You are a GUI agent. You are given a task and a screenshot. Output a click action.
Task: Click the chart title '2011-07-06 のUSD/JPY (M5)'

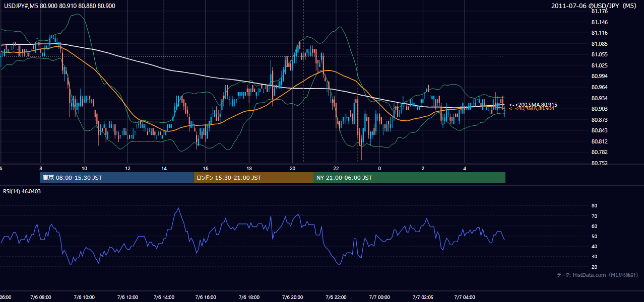pyautogui.click(x=595, y=6)
